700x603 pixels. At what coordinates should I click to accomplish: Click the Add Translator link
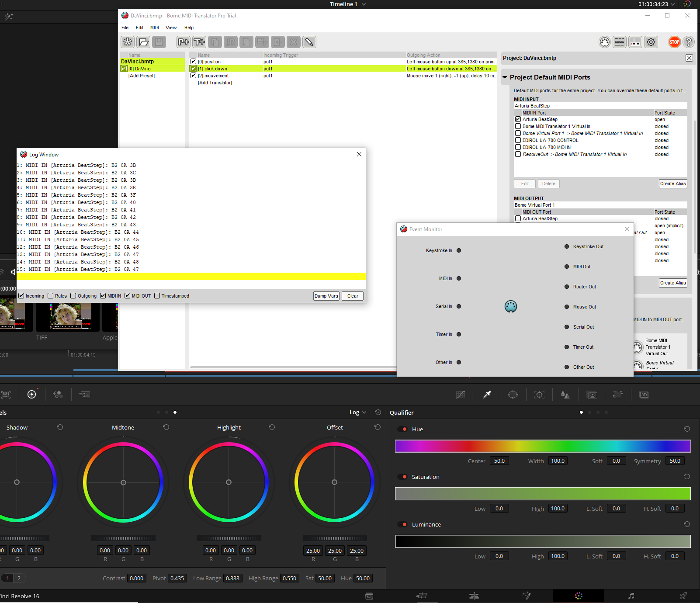click(x=215, y=83)
